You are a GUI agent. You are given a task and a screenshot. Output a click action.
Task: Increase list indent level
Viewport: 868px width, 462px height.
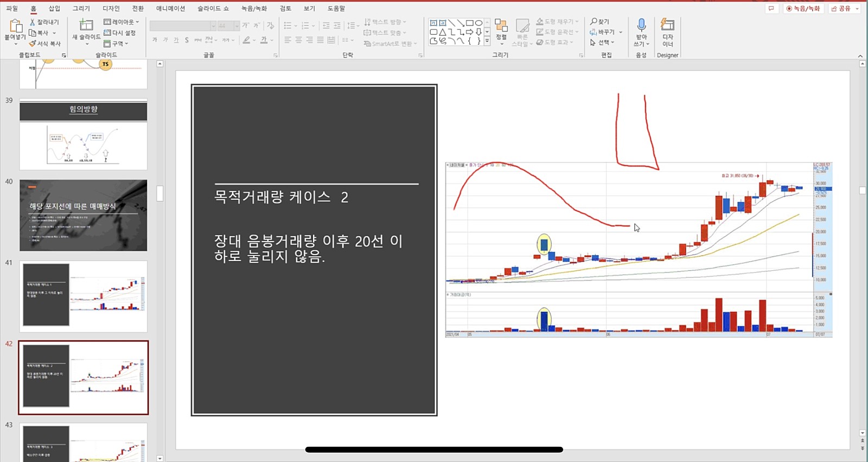(x=337, y=26)
